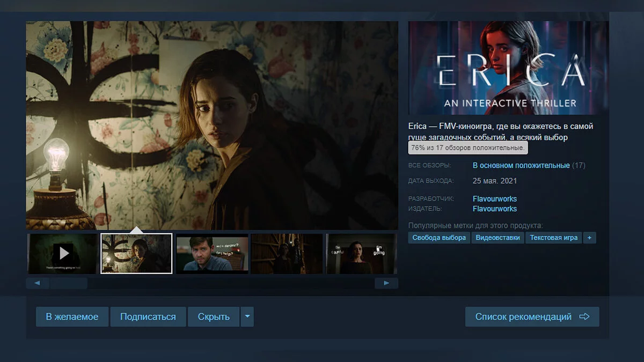Click the large main screenshot
This screenshot has width=644, height=362.
pyautogui.click(x=212, y=125)
